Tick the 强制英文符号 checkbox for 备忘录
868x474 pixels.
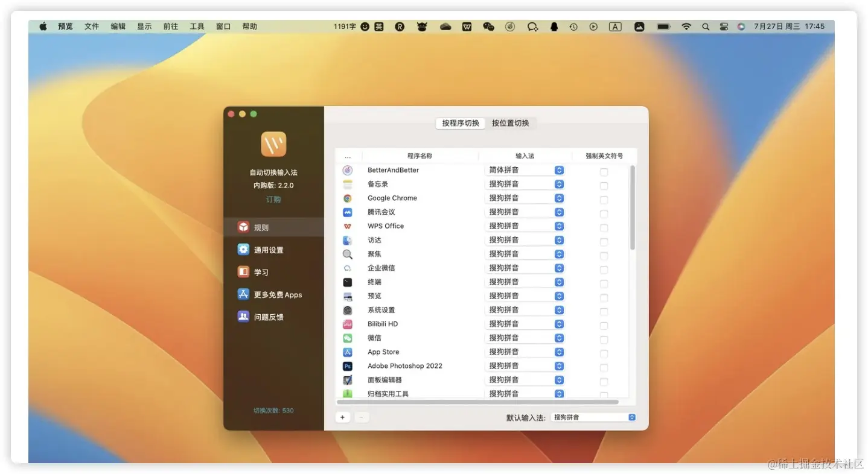(604, 186)
